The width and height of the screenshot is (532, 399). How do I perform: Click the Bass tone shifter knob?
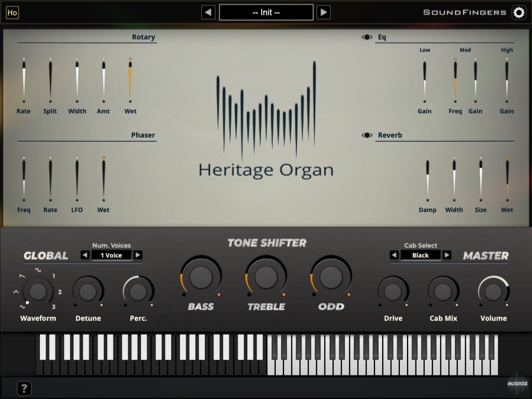pyautogui.click(x=201, y=277)
